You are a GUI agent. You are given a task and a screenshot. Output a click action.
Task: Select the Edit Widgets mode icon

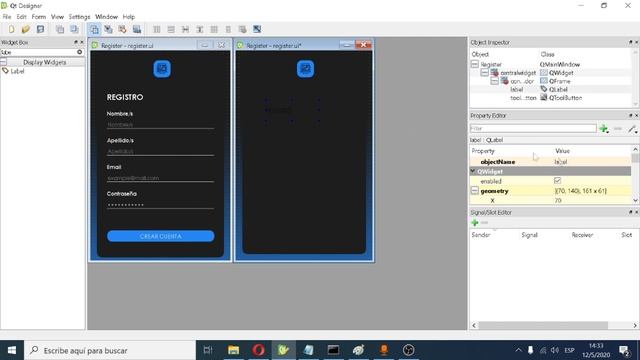point(94,29)
